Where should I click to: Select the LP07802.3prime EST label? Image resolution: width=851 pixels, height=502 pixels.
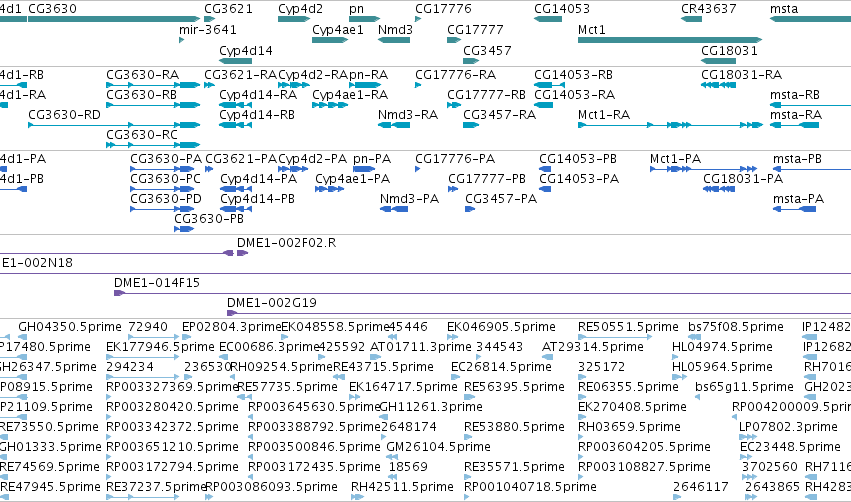pyautogui.click(x=789, y=427)
